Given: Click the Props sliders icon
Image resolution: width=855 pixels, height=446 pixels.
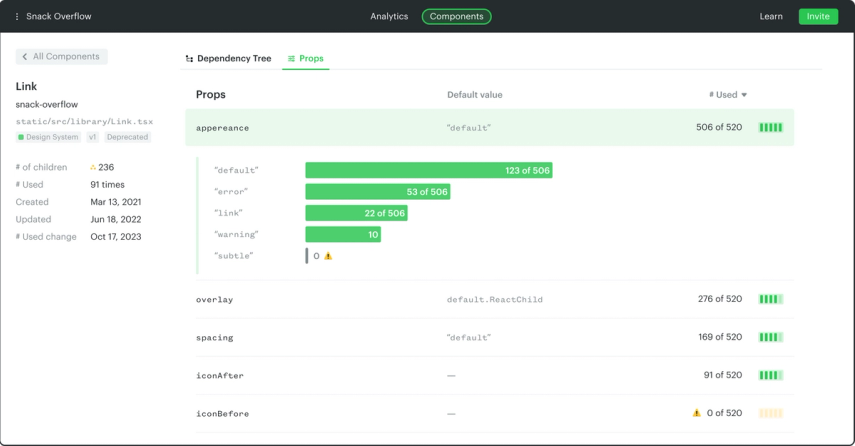Looking at the screenshot, I should (x=291, y=58).
